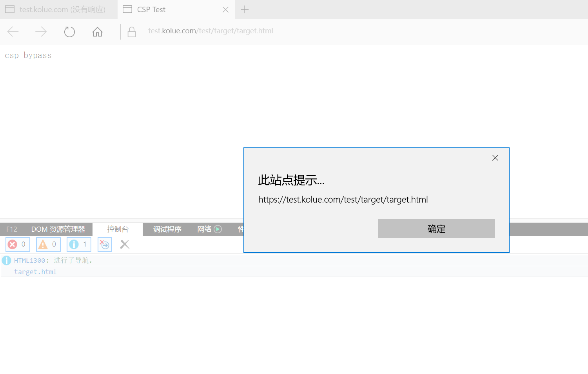Toggle the warnings filter in console

(48, 244)
